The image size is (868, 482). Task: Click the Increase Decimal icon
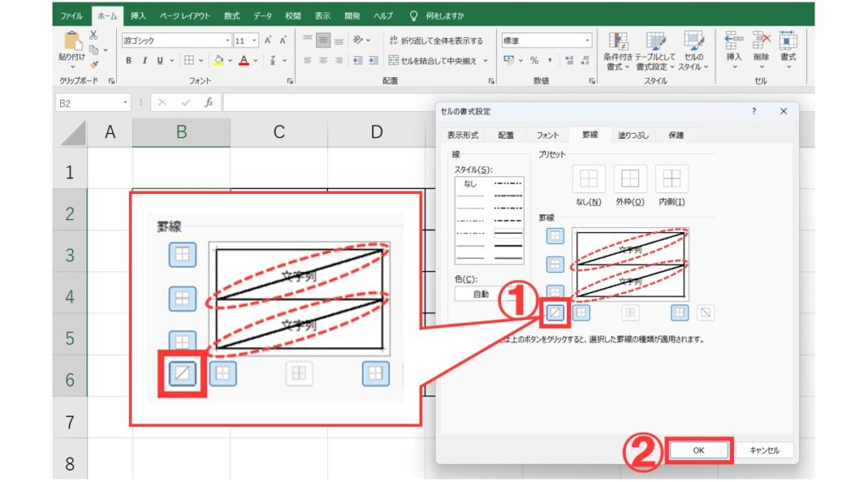point(570,60)
